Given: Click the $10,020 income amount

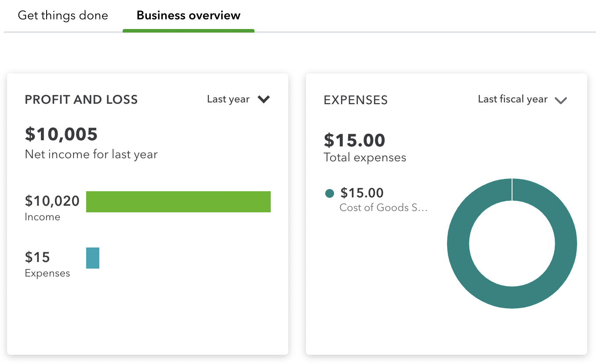Looking at the screenshot, I should 52,201.
